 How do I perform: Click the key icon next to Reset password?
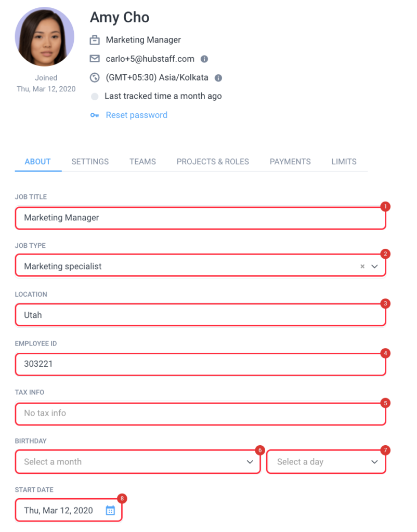pos(95,115)
